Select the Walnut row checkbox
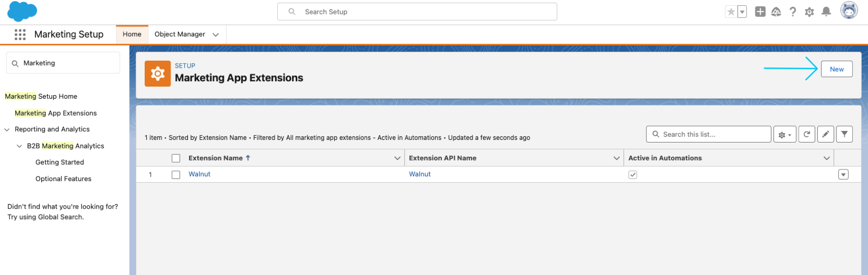 pyautogui.click(x=176, y=175)
